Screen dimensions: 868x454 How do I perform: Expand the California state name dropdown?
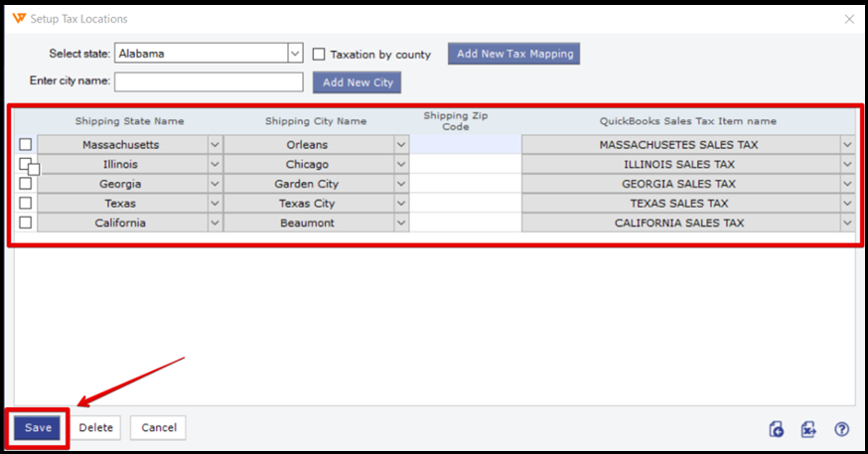215,223
